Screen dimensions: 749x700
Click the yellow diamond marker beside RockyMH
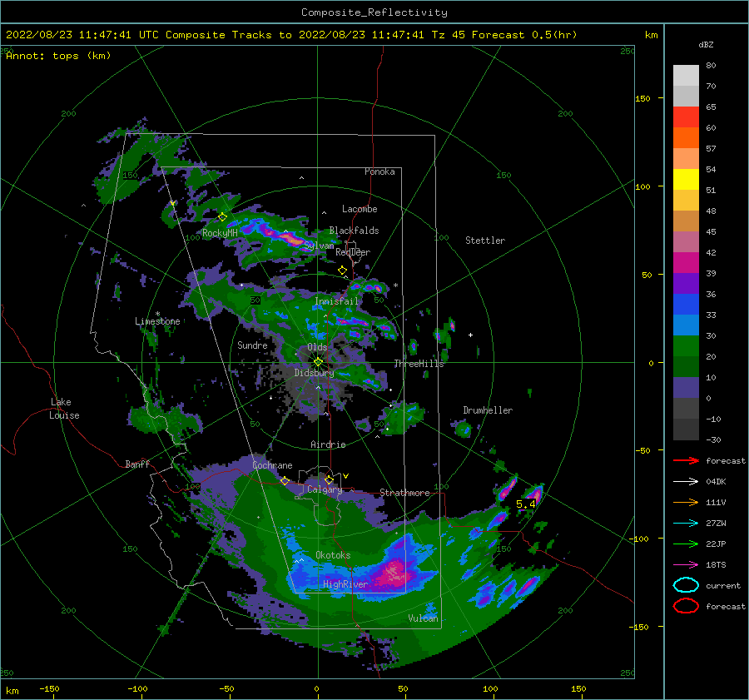222,217
